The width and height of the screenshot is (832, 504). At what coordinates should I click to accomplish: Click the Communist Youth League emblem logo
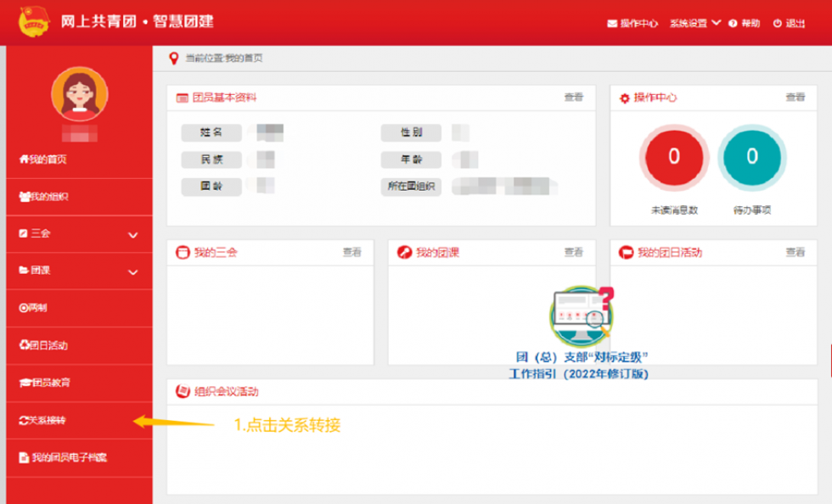[34, 21]
